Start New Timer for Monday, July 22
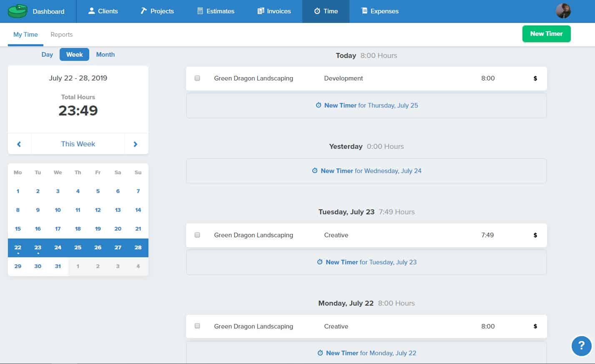 [x=366, y=353]
